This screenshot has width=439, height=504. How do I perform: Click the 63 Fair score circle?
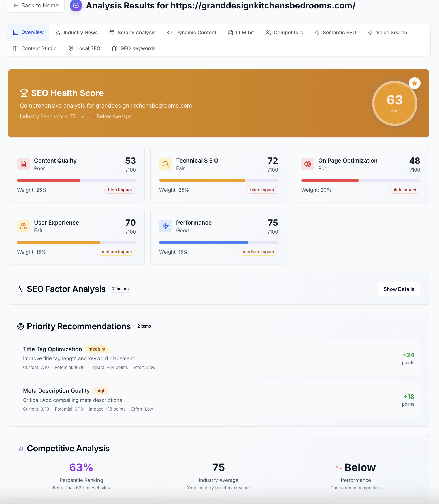point(395,103)
